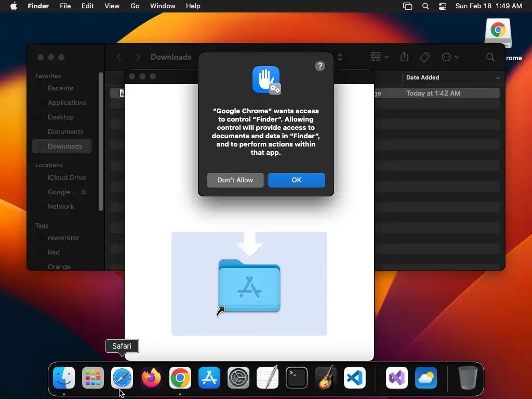Open the action ellipsis menu in Finder

tap(450, 57)
